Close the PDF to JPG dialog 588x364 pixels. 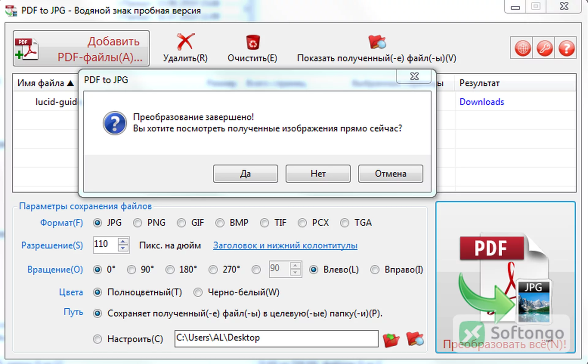(414, 76)
